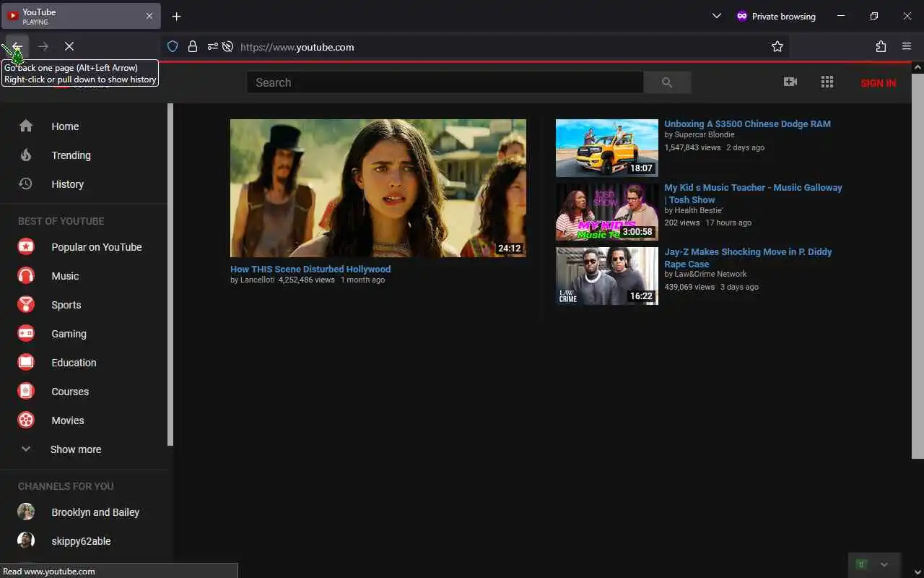
Task: Click the forward navigation arrow
Action: coord(43,46)
